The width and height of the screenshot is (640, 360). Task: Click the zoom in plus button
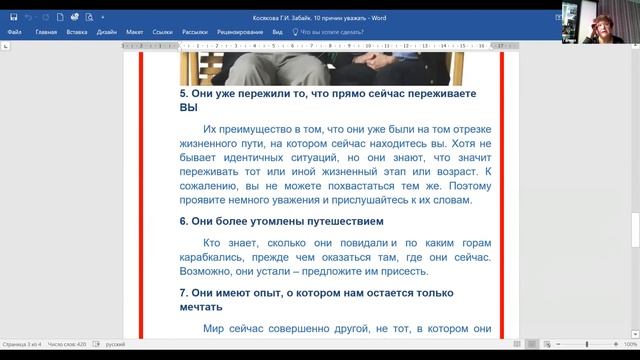pos(616,344)
